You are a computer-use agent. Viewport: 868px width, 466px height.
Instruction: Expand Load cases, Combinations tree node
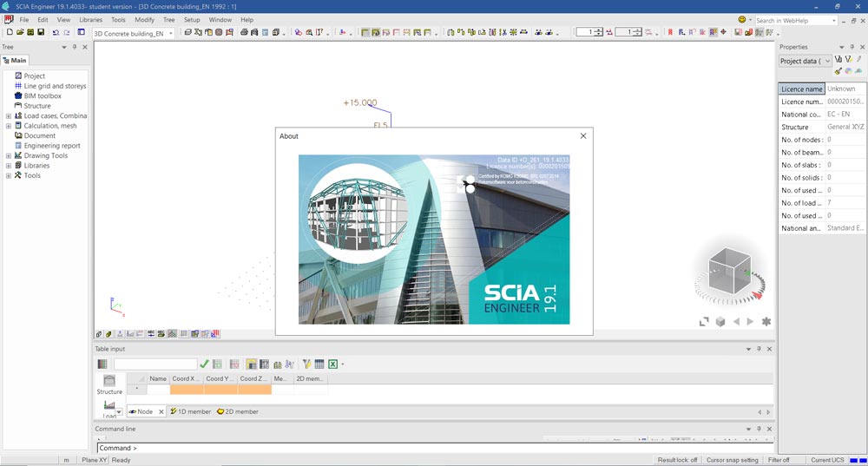[x=9, y=116]
